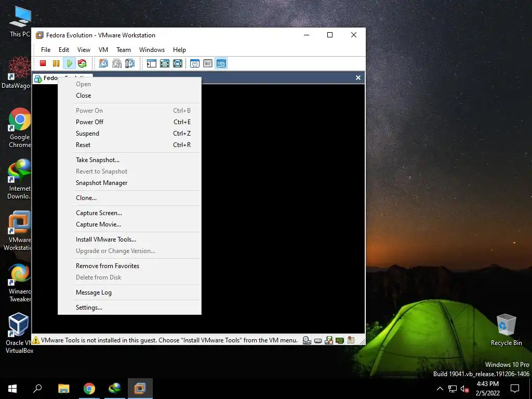Image resolution: width=532 pixels, height=399 pixels.
Task: Click the Recycle Bin desktop icon
Action: point(506,330)
